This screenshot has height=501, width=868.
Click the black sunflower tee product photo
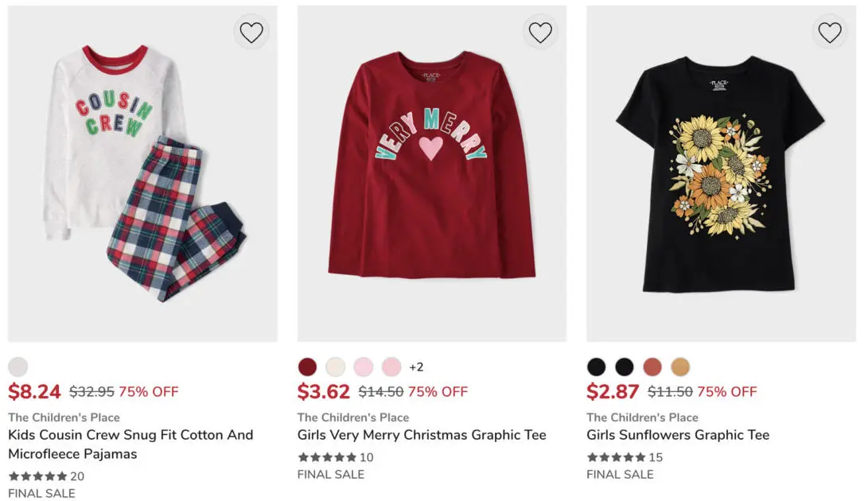(x=721, y=175)
